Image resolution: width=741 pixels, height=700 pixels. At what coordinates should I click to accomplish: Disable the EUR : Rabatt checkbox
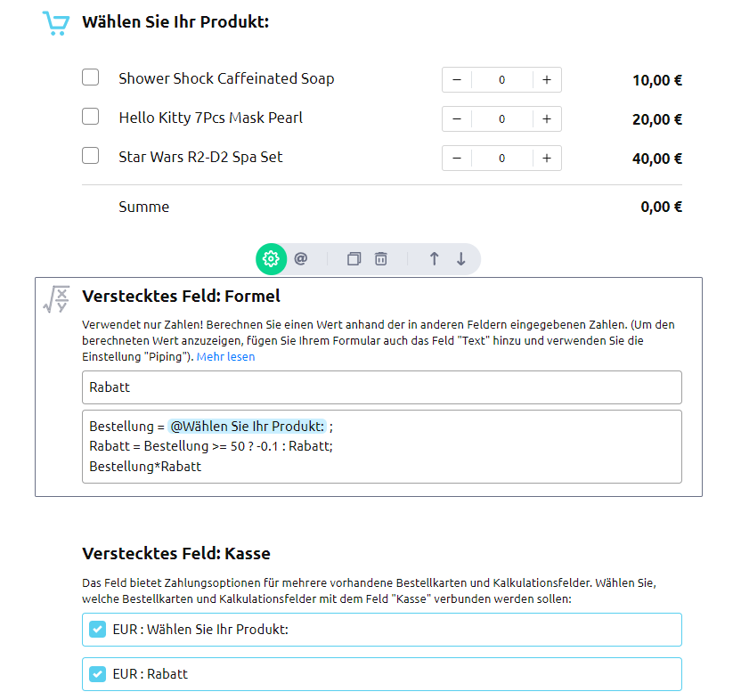(99, 674)
